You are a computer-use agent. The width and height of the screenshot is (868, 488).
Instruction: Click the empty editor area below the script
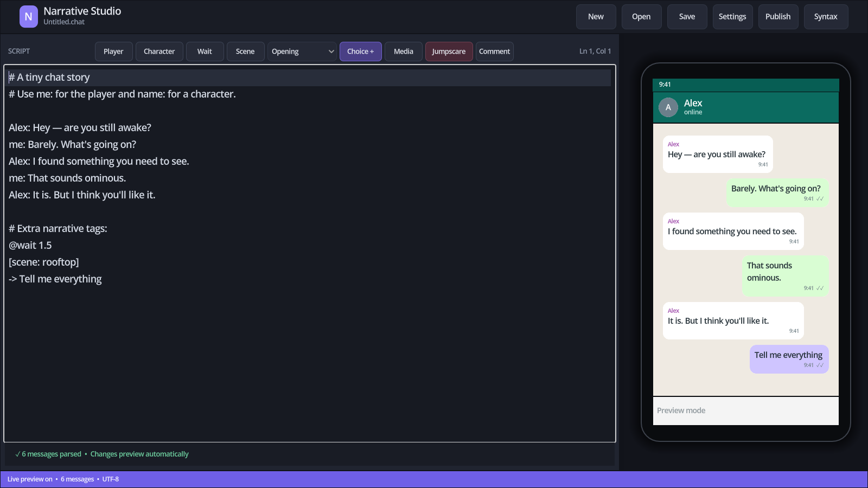pyautogui.click(x=309, y=363)
